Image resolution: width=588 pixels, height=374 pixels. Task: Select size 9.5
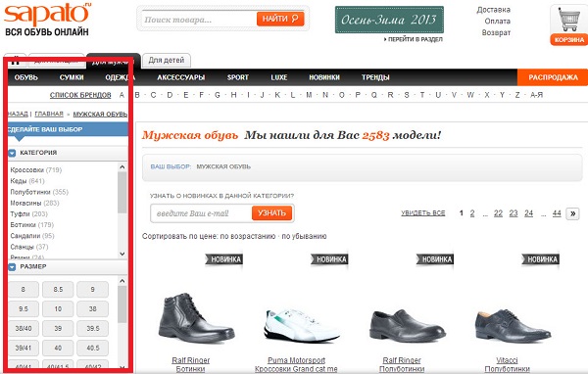[x=24, y=308]
